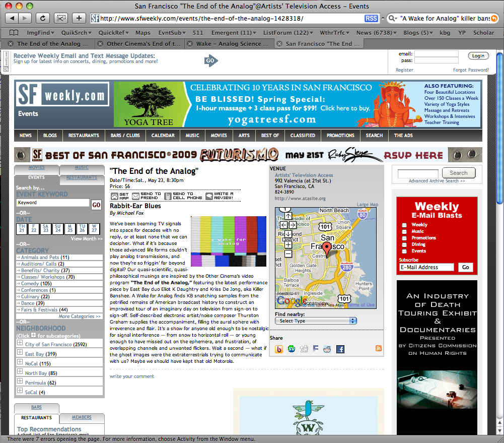Screen dimensions: 504x443
Task: Open the Find nearby Select Type dropdown
Action: coord(316,321)
